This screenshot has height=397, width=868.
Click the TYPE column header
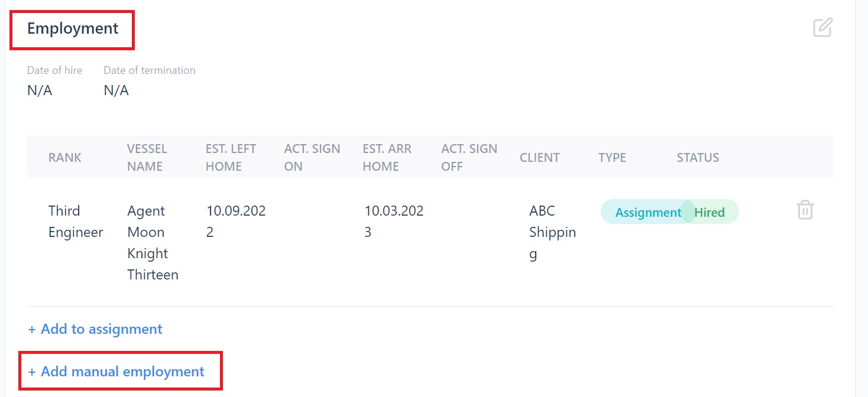[612, 158]
